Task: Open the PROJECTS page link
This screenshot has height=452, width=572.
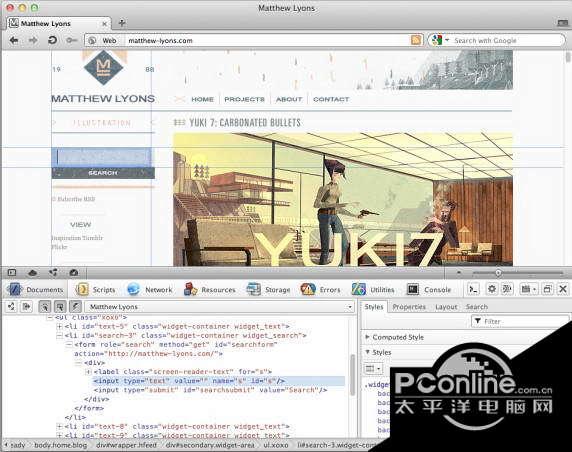Action: tap(244, 99)
